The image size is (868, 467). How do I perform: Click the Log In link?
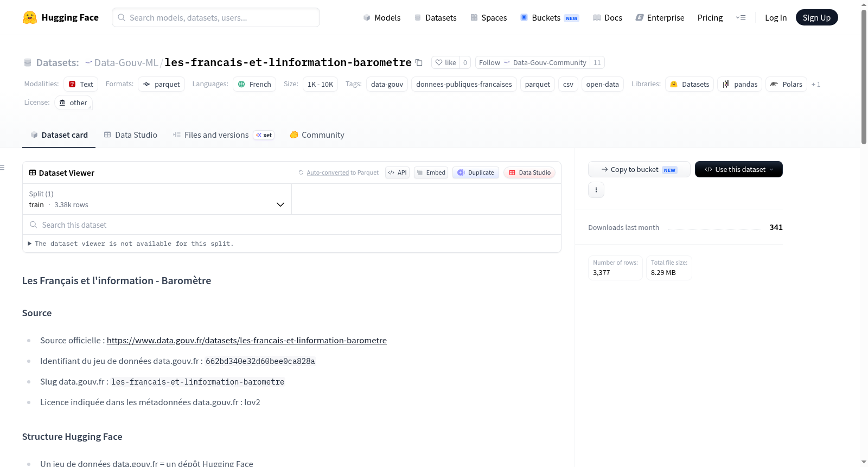tap(776, 17)
